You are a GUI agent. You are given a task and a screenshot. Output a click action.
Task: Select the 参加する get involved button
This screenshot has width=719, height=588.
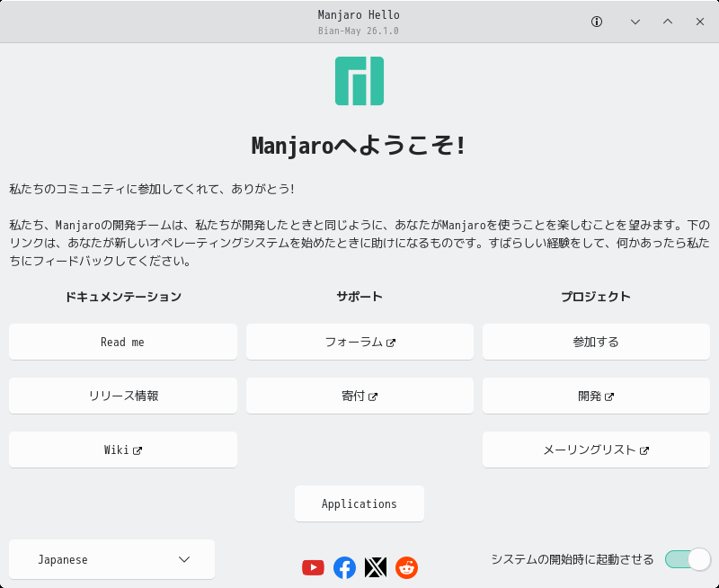596,343
